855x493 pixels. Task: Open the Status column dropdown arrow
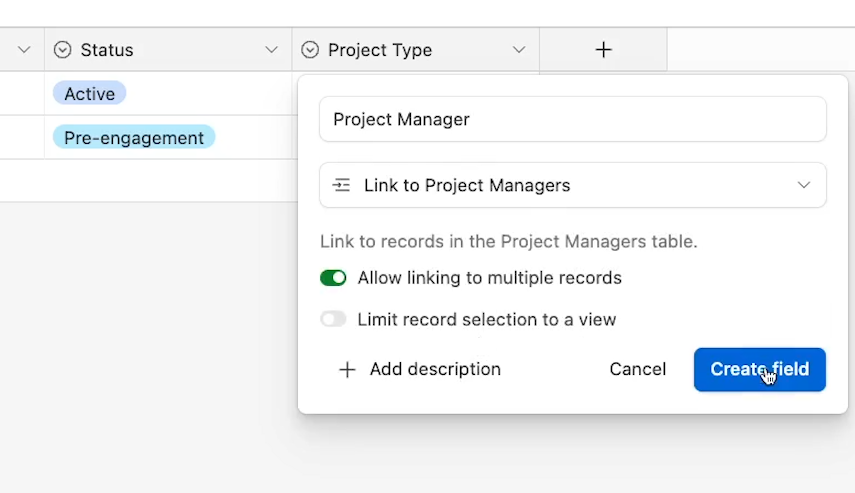tap(271, 50)
